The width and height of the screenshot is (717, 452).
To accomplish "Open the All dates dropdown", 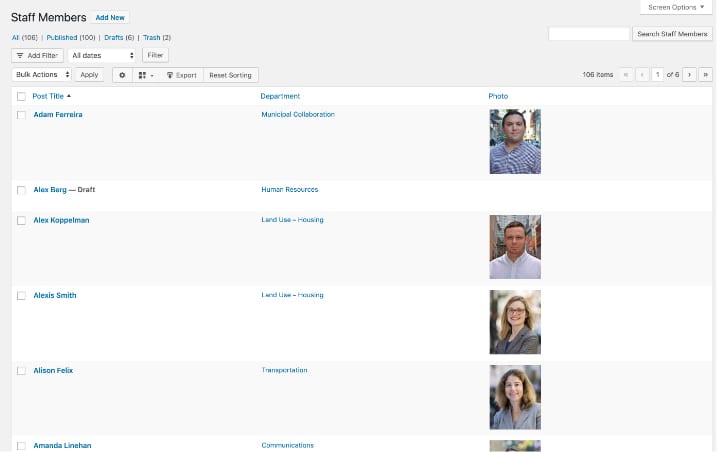I will 102,55.
